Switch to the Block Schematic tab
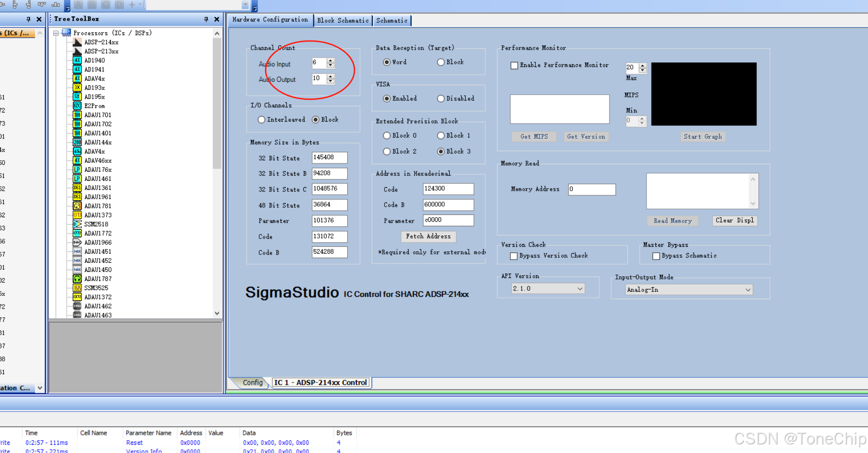Screen dimensions: 868x453 click(343, 20)
